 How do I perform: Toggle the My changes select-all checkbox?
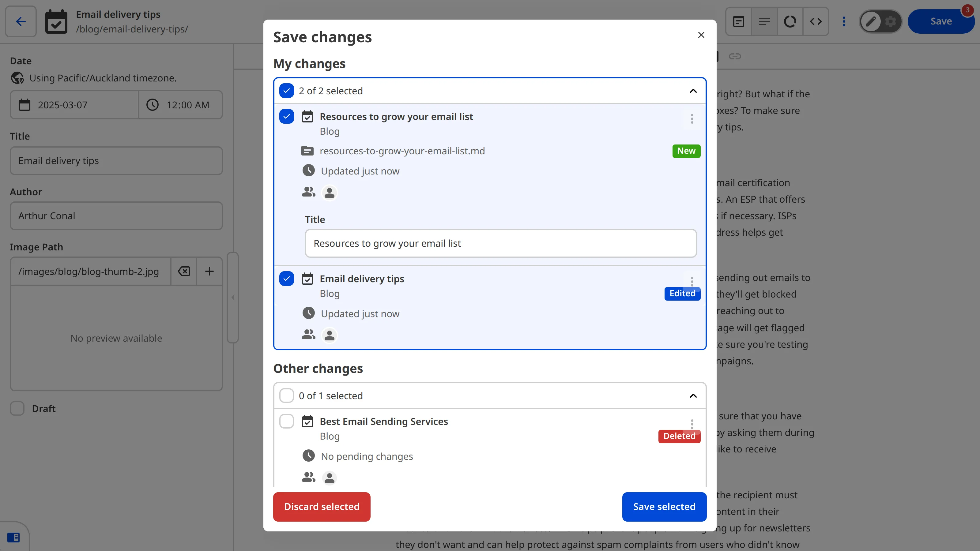pos(286,91)
